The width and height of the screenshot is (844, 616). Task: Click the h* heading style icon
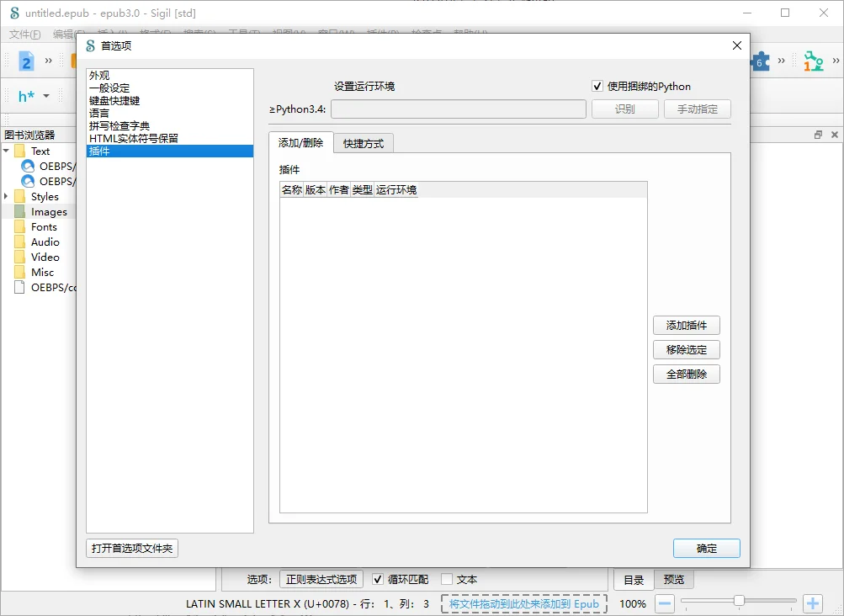[26, 97]
